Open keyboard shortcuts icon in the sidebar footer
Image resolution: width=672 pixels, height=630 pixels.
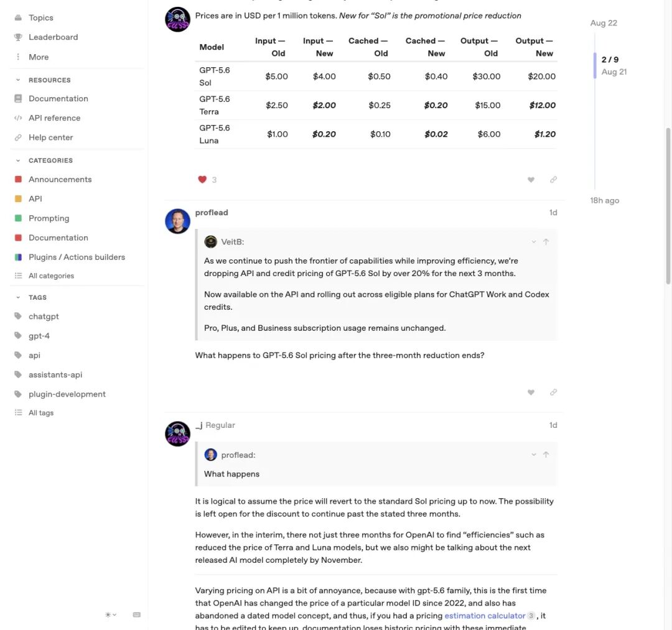(137, 614)
